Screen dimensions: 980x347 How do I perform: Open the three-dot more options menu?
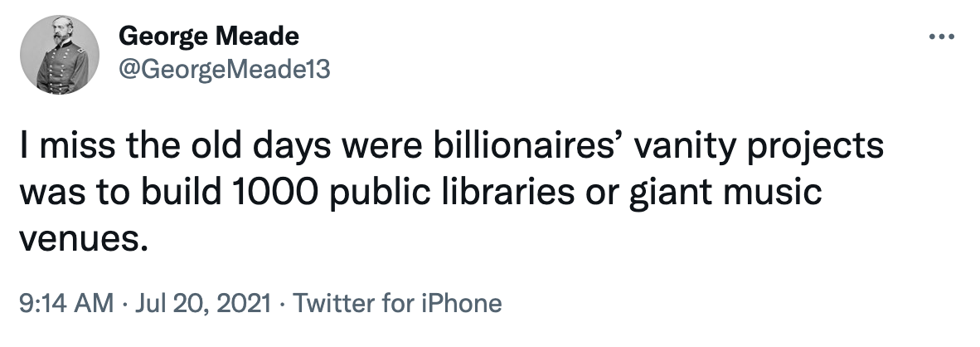[x=942, y=37]
